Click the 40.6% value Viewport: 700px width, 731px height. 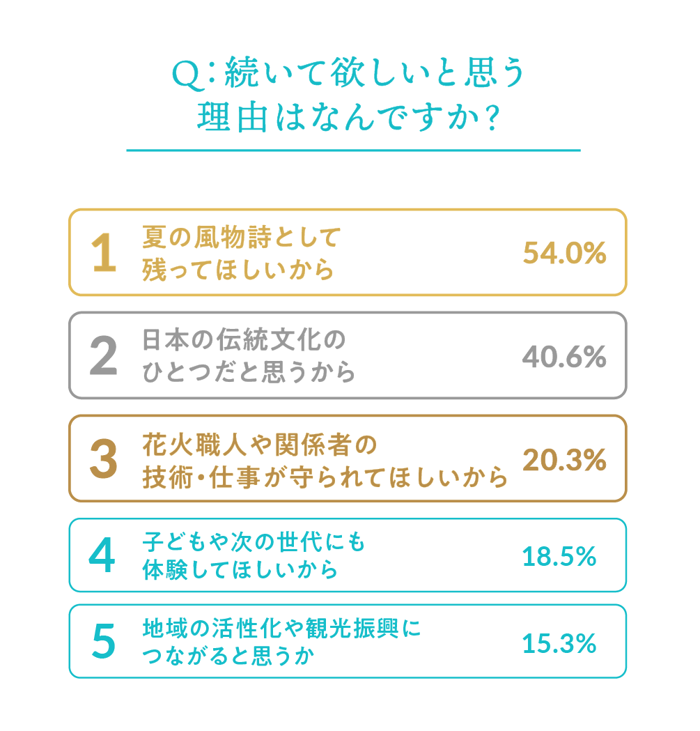564,357
